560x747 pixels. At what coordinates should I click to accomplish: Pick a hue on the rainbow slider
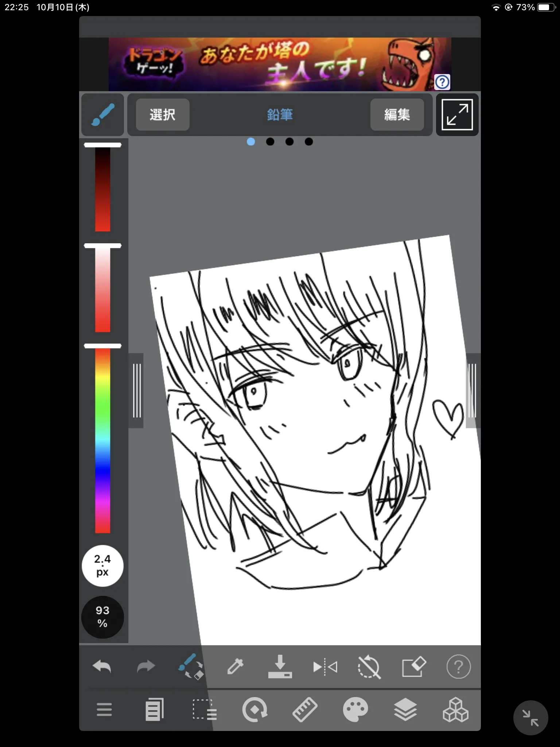point(102,438)
